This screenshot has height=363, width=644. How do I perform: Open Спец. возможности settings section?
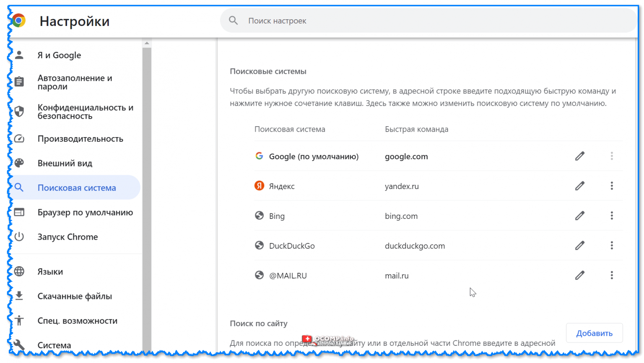pyautogui.click(x=75, y=320)
